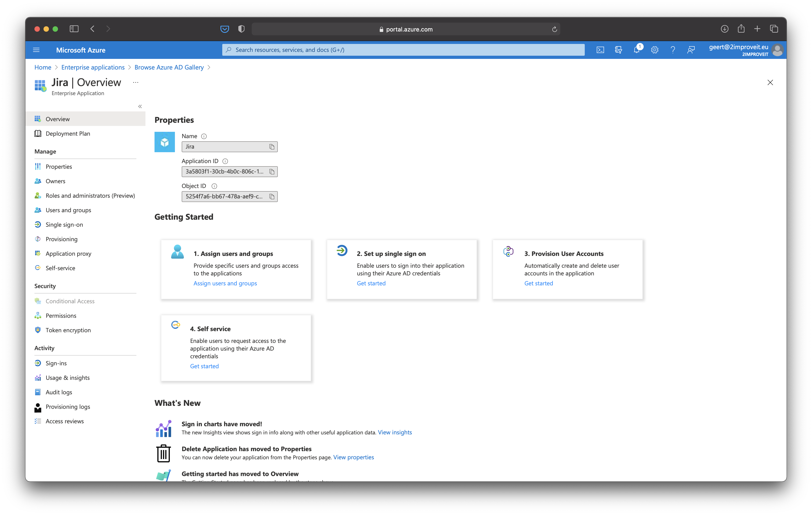
Task: Click the Jira application logo tile
Action: pyautogui.click(x=164, y=142)
